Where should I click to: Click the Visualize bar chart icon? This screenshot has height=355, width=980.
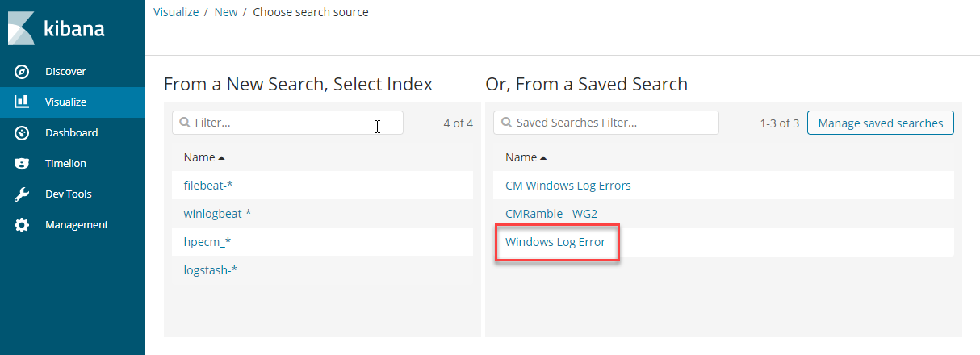23,102
